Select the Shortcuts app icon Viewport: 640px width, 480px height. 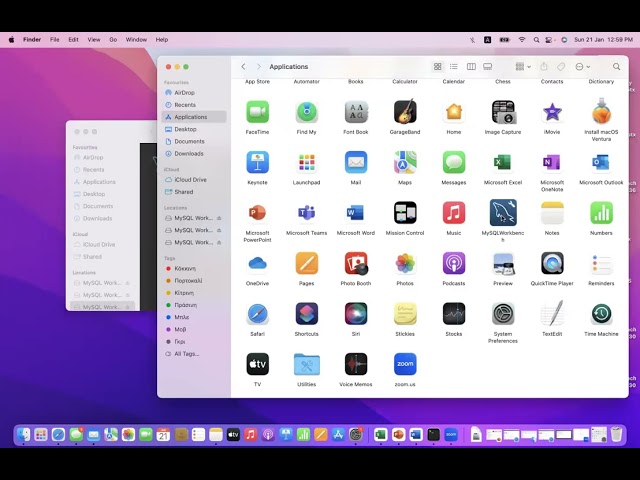(x=307, y=313)
